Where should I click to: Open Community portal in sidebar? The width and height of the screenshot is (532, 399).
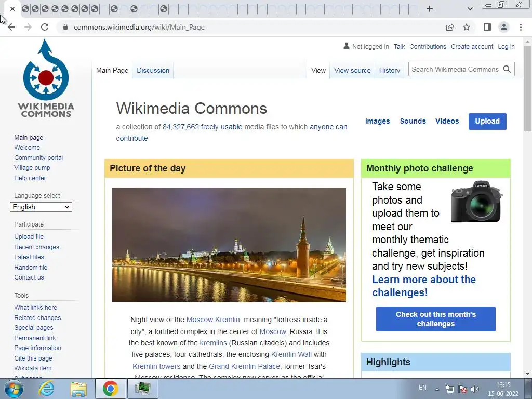pos(38,158)
